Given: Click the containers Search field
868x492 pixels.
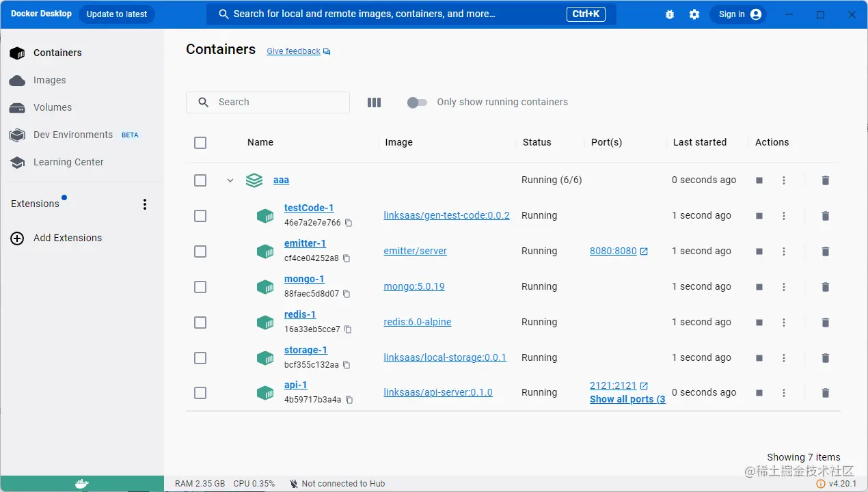Looking at the screenshot, I should tap(268, 102).
